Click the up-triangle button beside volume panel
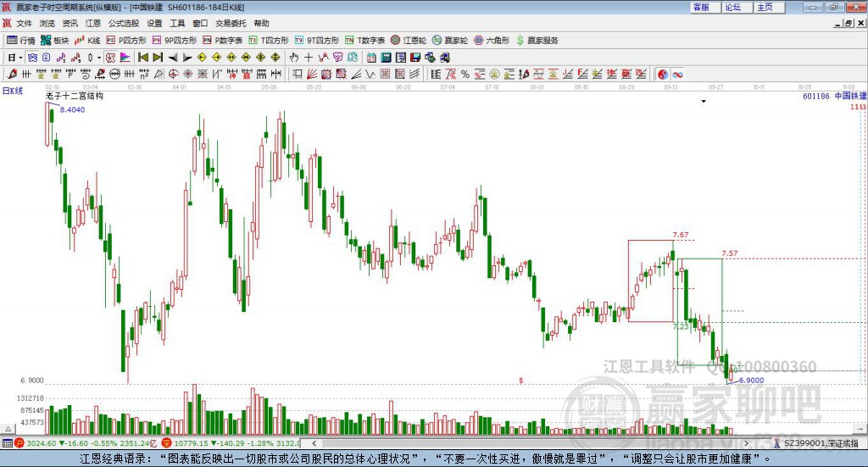This screenshot has width=868, height=467. [x=8, y=429]
